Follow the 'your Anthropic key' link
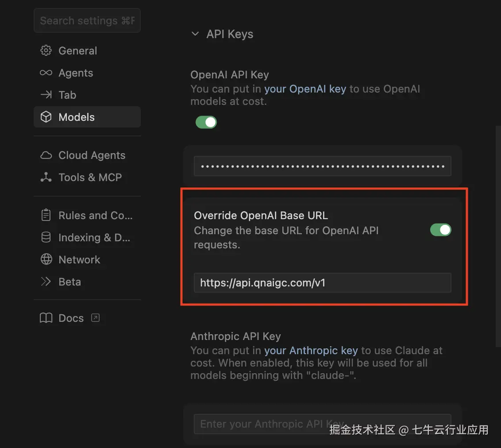The image size is (501, 448). 311,351
